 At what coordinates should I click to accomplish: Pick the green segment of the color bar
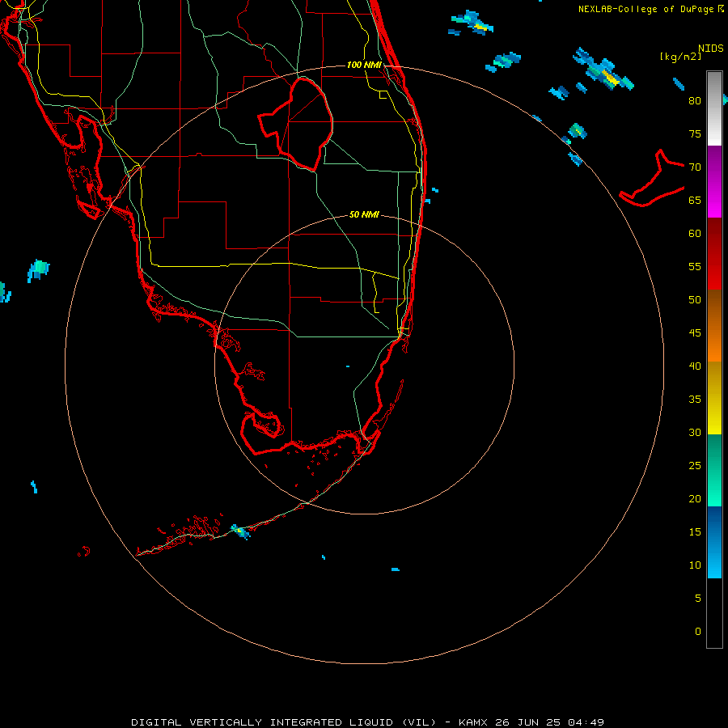[714, 470]
